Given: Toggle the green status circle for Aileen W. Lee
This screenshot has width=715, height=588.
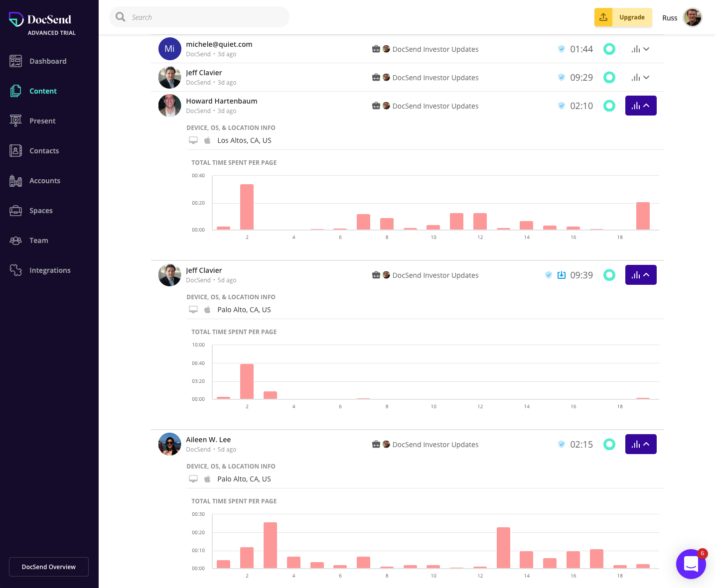Looking at the screenshot, I should point(609,444).
